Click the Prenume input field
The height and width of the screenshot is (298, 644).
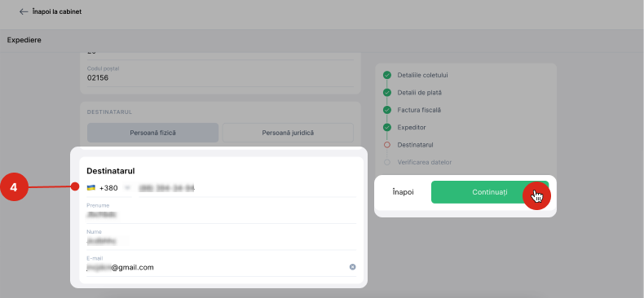tap(222, 212)
